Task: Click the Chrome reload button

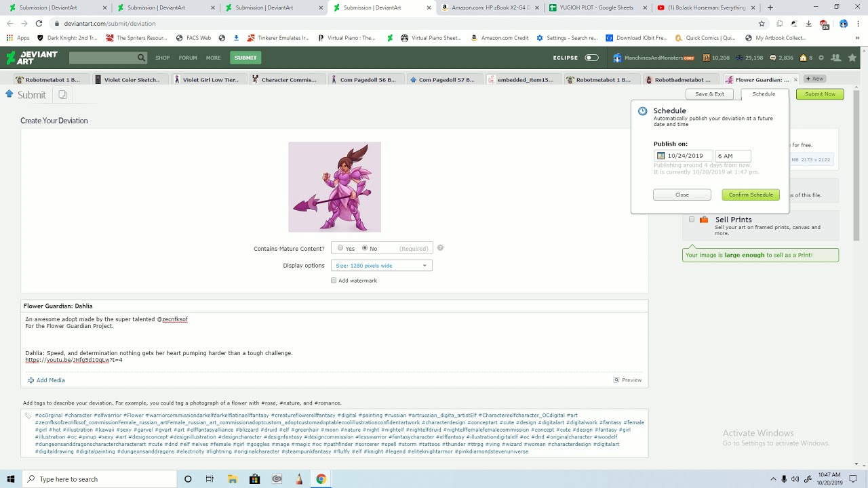Action: pos(39,23)
